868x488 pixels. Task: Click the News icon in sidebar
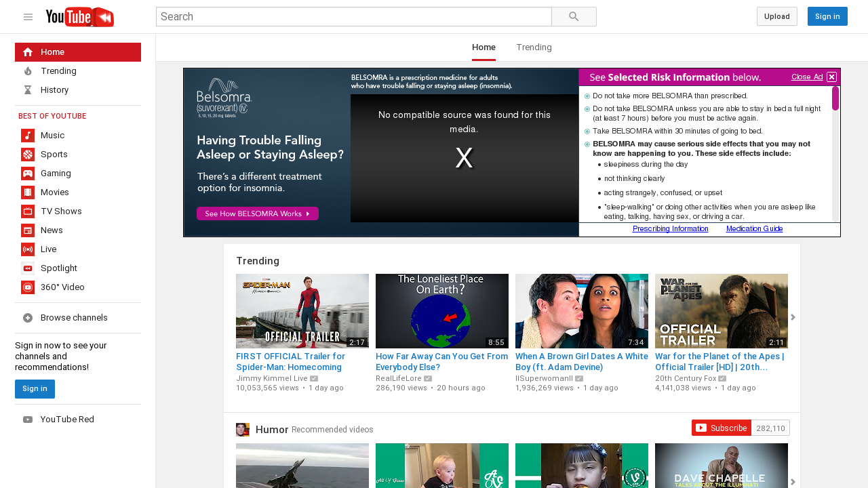(x=28, y=230)
